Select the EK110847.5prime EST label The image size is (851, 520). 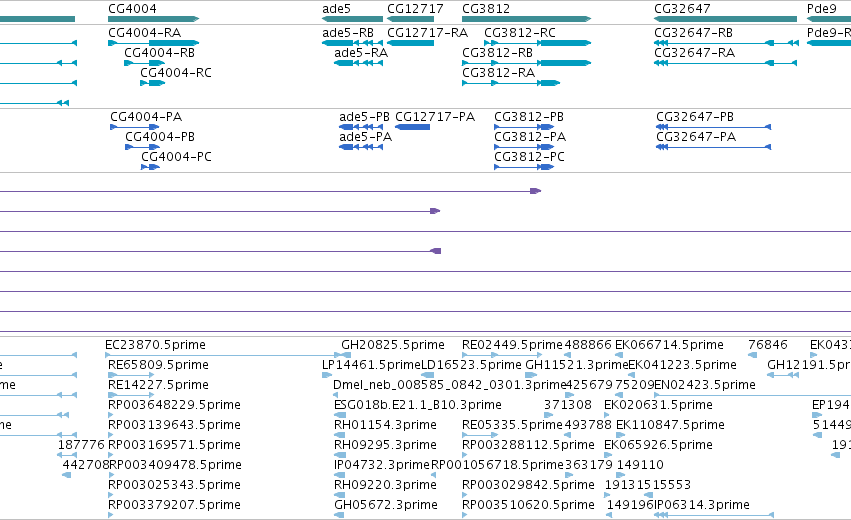670,425
